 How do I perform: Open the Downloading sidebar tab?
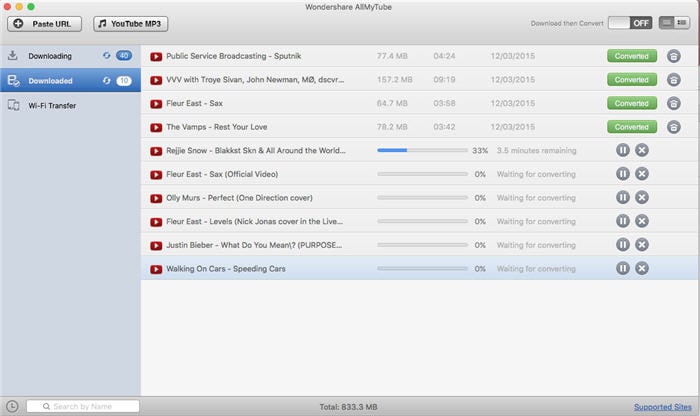tap(71, 56)
